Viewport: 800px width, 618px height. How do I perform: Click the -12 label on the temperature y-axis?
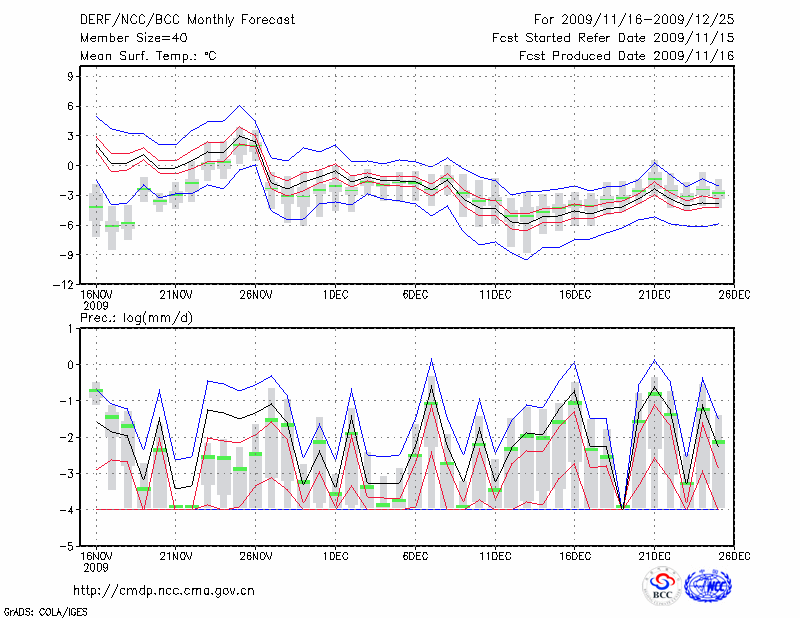[x=65, y=284]
